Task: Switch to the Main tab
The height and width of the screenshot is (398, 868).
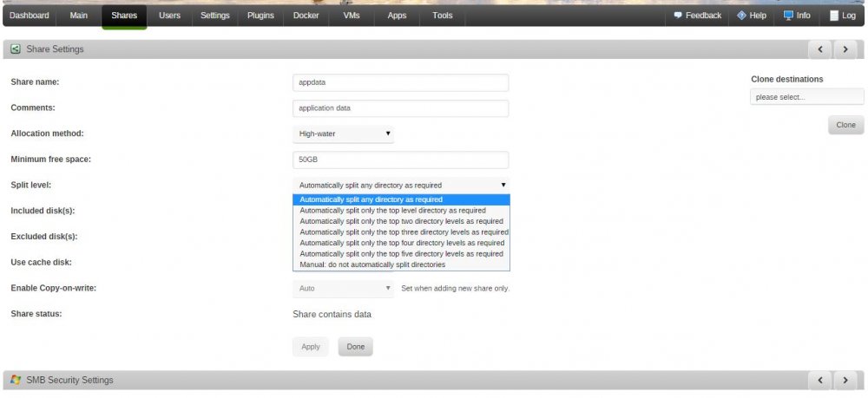Action: [x=79, y=16]
